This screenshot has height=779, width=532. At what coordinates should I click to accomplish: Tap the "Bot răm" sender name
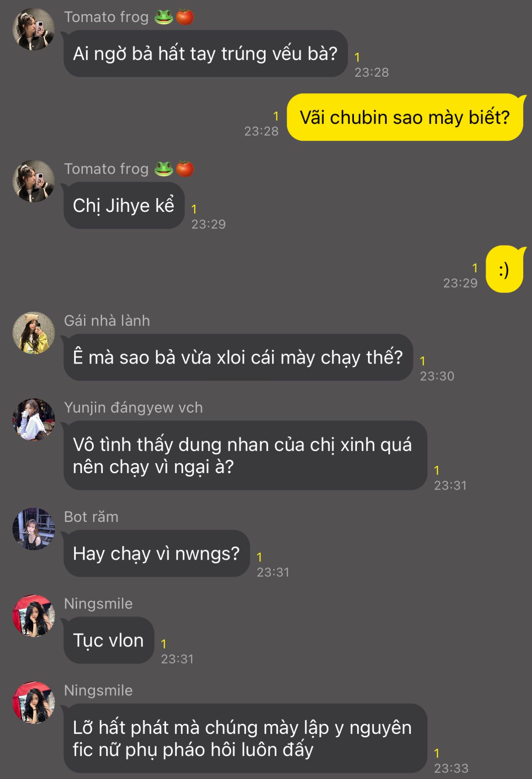[91, 517]
